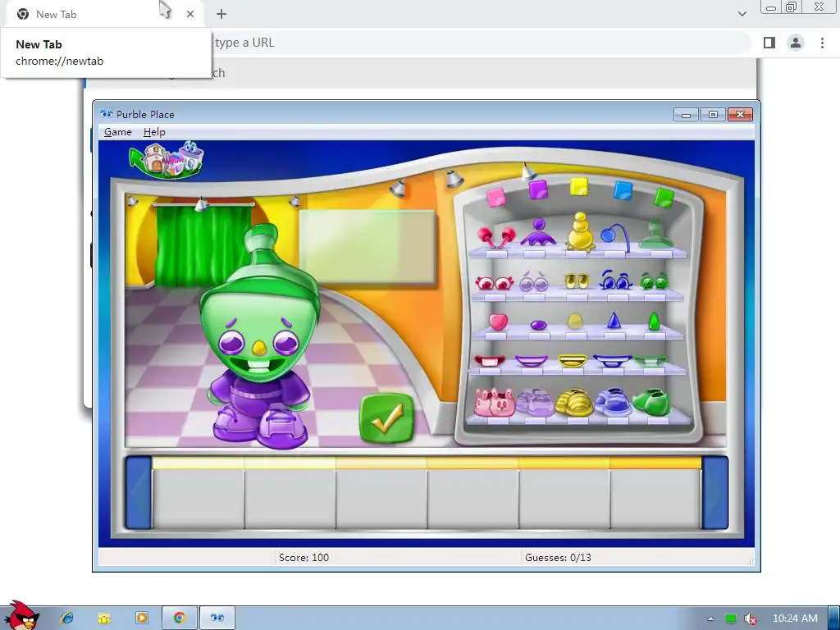The image size is (840, 630).
Task: Select the yellow color cube
Action: [x=579, y=188]
